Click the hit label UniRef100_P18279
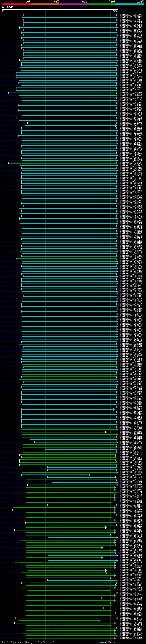Screen dimensions: 146x644 coord(131,349)
